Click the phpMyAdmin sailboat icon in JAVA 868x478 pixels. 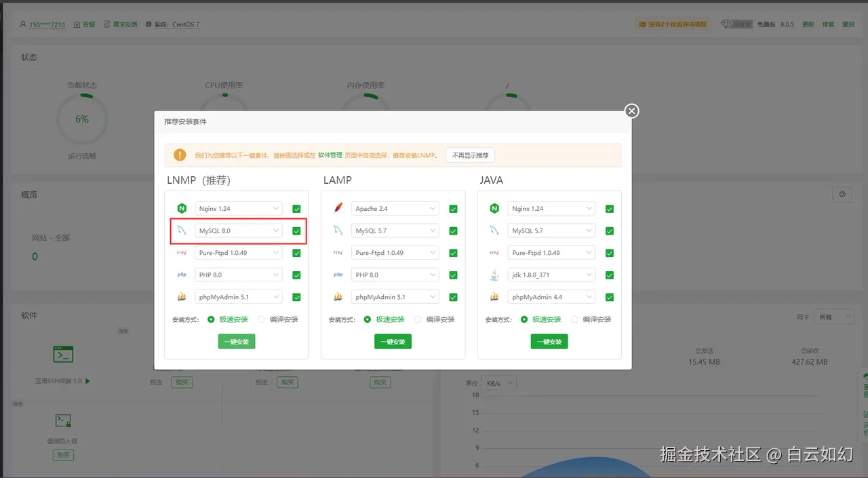[x=494, y=297]
